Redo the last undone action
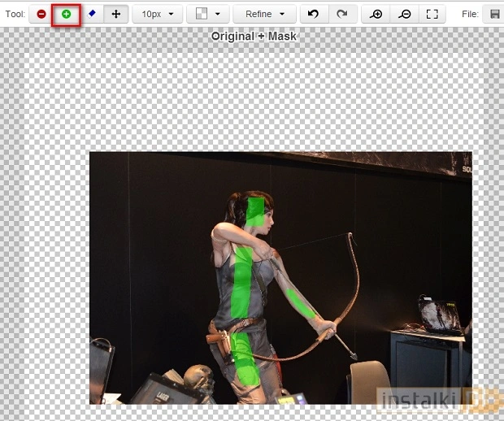The height and width of the screenshot is (421, 504). tap(343, 14)
